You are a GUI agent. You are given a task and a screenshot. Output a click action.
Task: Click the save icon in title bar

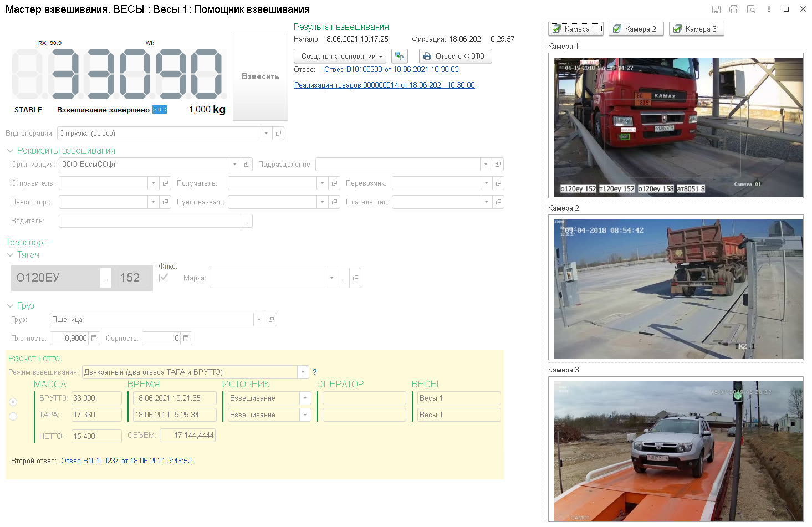(x=716, y=9)
